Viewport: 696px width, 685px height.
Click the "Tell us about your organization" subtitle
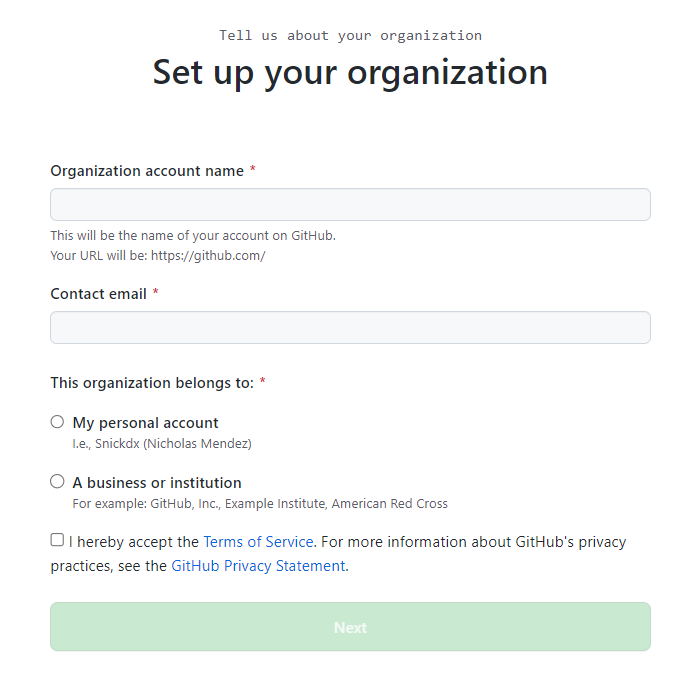[x=350, y=35]
